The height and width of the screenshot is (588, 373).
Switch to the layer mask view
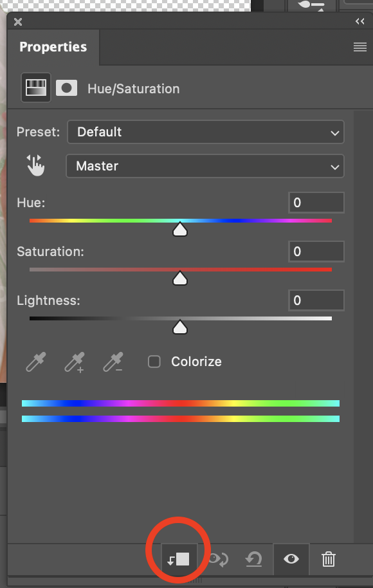pos(66,87)
